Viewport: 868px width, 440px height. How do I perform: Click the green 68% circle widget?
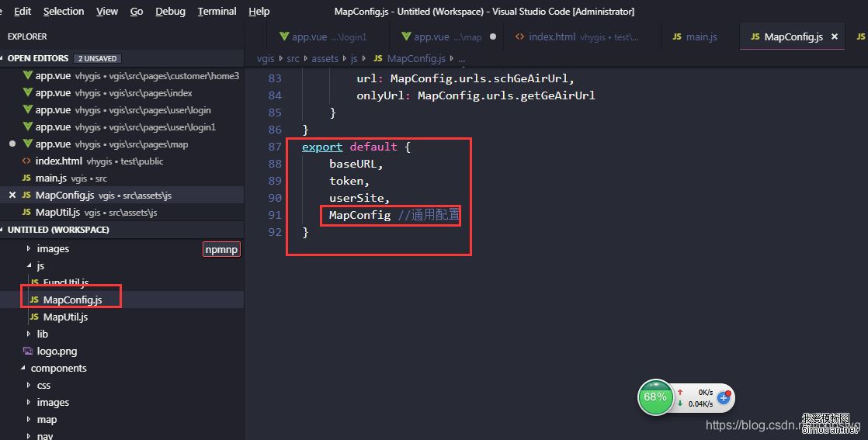(654, 397)
